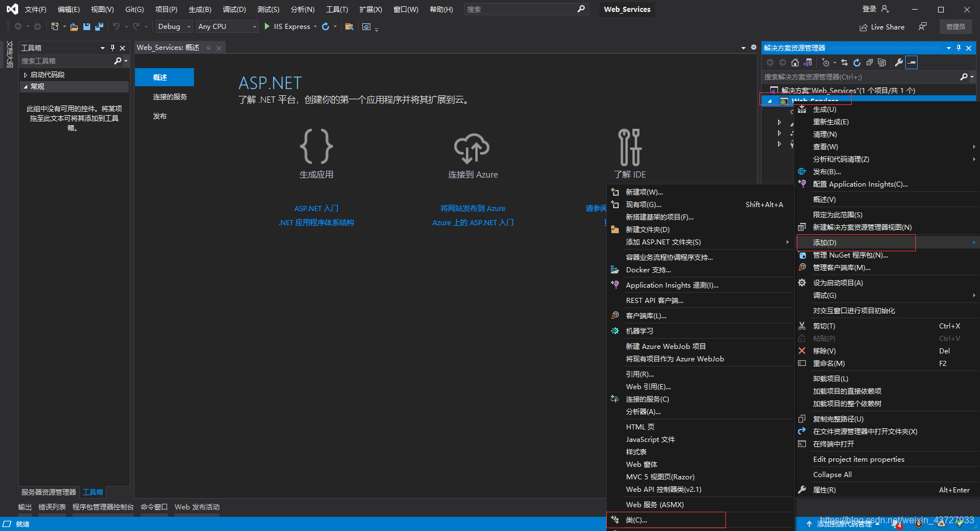Start IIS Express with the green play icon
Image resolution: width=980 pixels, height=531 pixels.
[267, 27]
